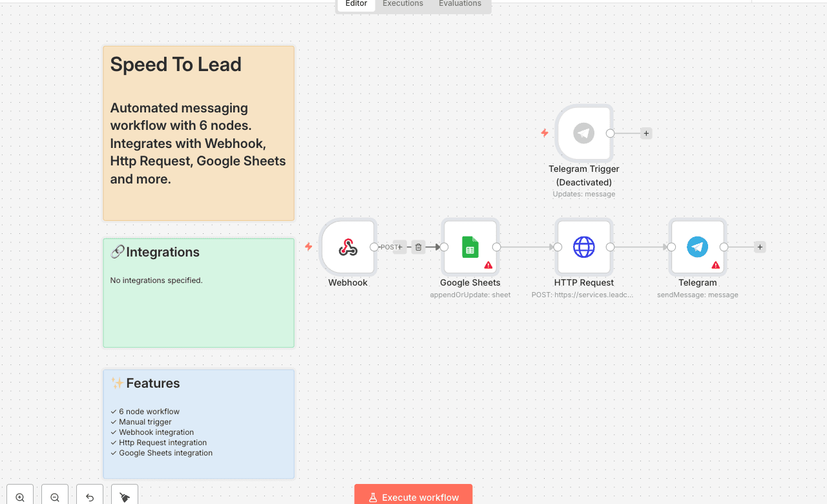
Task: Switch to the Executions tab
Action: click(x=403, y=4)
